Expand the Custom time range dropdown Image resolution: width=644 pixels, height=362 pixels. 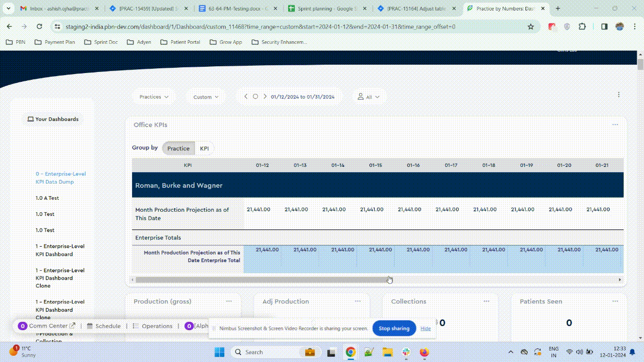206,96
